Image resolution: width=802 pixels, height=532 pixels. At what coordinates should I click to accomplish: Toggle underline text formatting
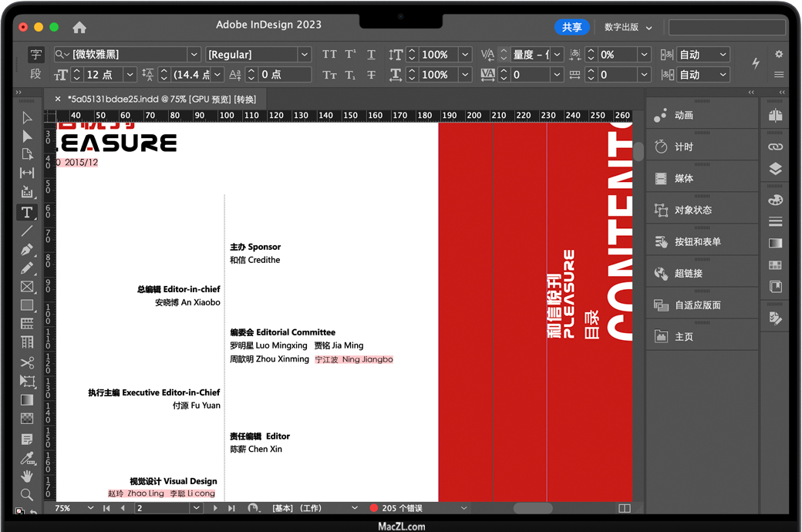pos(371,55)
